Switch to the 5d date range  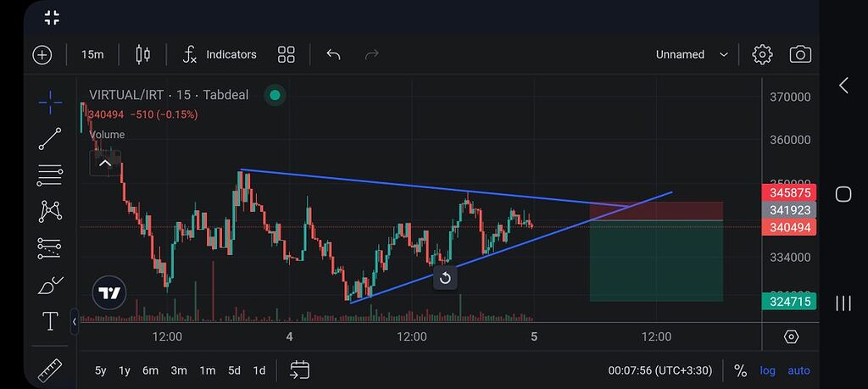click(234, 370)
